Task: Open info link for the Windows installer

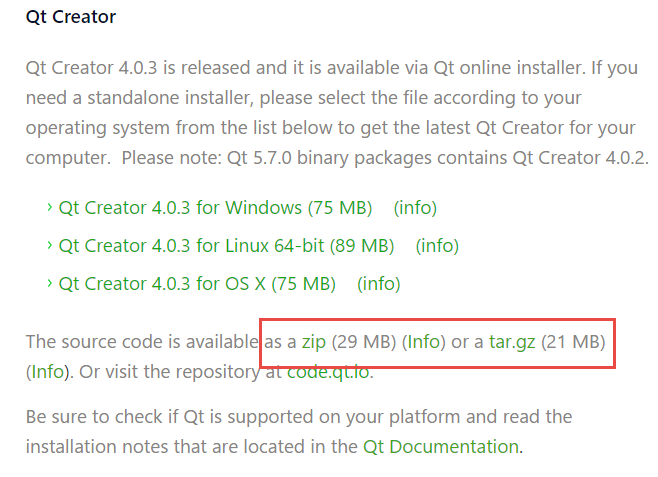Action: (415, 208)
